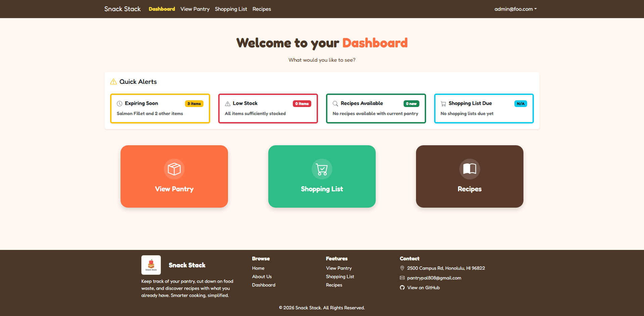Switch to the View Pantry navigation tab
This screenshot has height=316, width=644.
[195, 9]
